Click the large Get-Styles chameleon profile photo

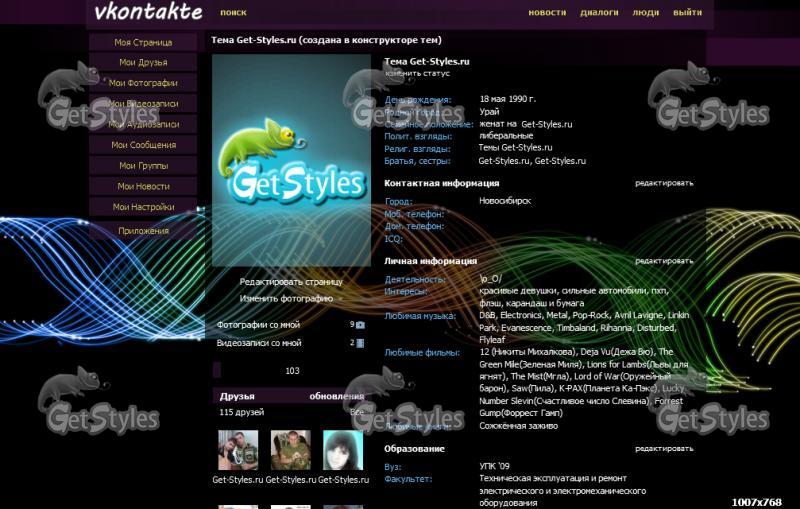(291, 160)
